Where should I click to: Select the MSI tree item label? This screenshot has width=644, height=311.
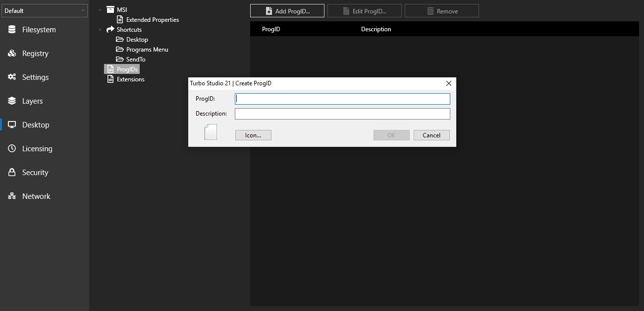click(122, 10)
